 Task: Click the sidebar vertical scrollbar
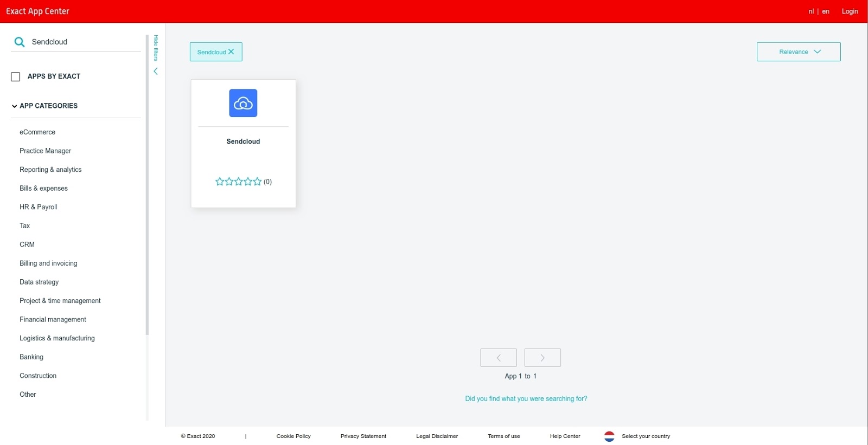(x=147, y=185)
